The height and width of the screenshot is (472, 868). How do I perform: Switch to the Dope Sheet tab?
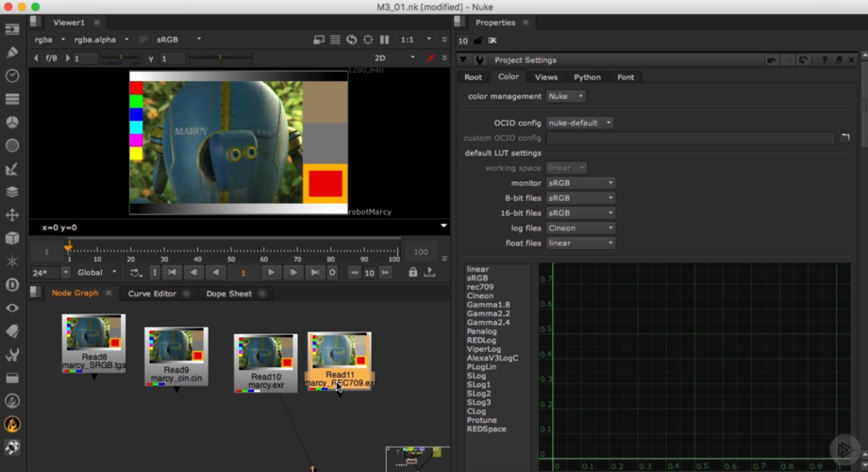(x=228, y=294)
